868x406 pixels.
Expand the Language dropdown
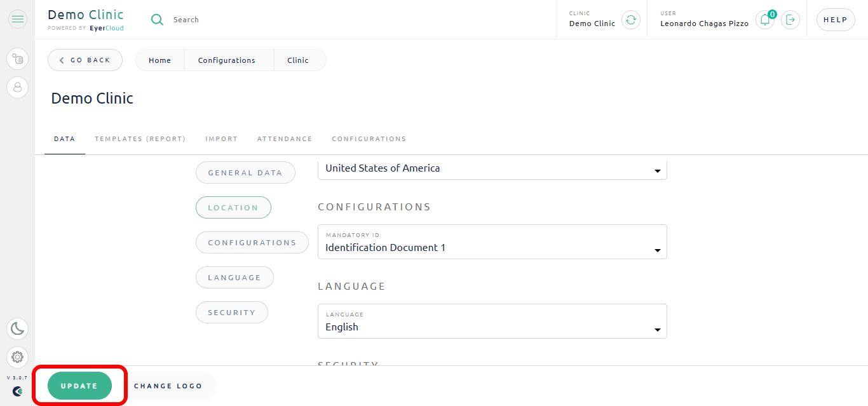[x=492, y=321]
